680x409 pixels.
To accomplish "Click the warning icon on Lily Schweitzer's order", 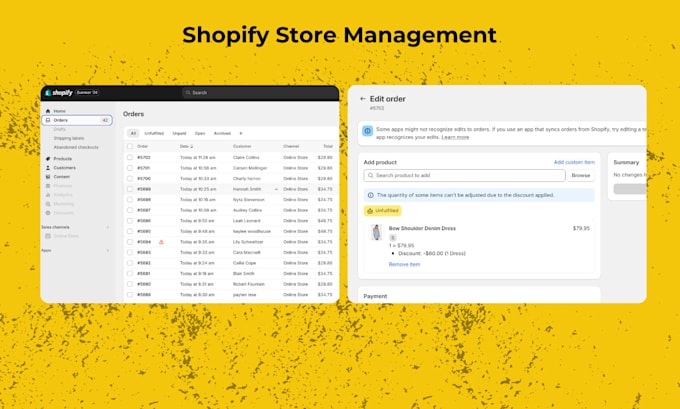I will click(x=161, y=242).
